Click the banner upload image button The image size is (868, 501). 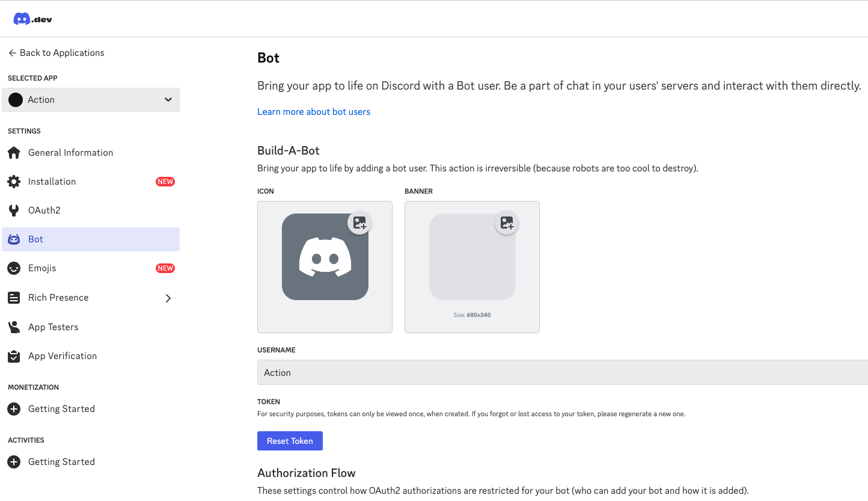[x=507, y=223]
